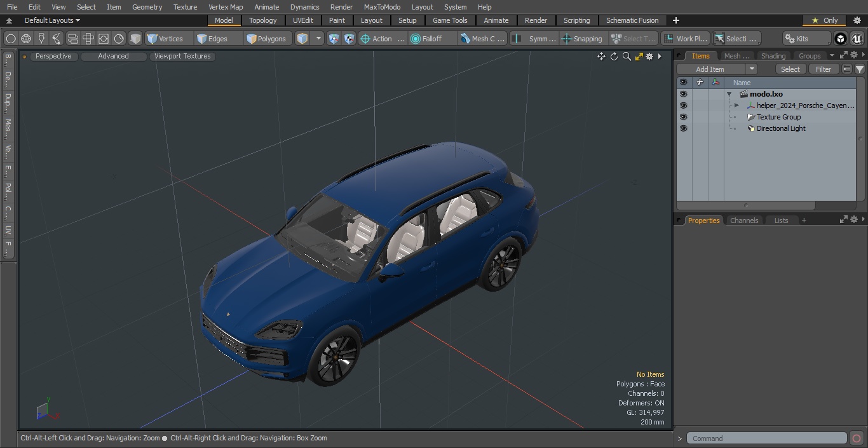Open the Falloff menu
Viewport: 868px width, 448px height.
coord(432,39)
